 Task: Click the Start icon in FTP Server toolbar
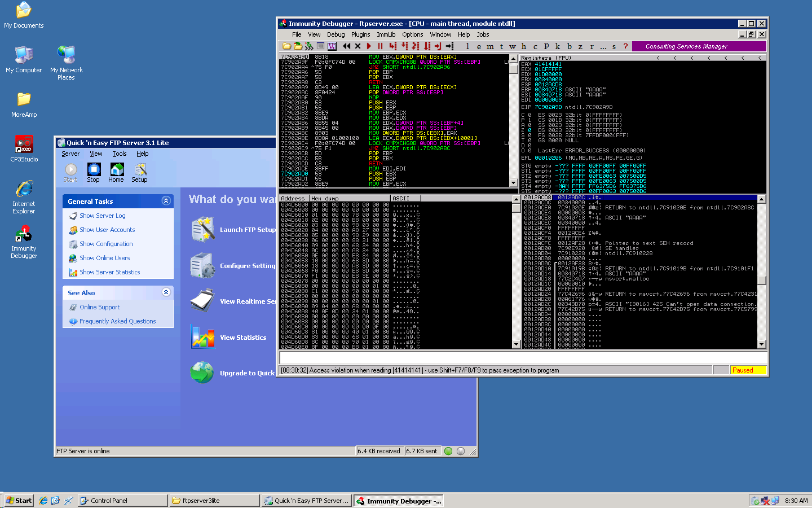point(70,172)
